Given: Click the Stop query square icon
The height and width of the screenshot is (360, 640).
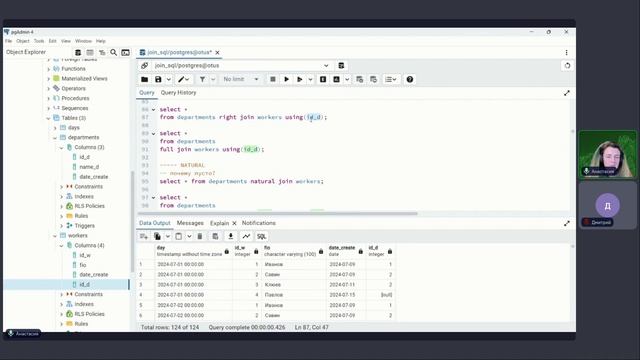Looking at the screenshot, I should (273, 79).
